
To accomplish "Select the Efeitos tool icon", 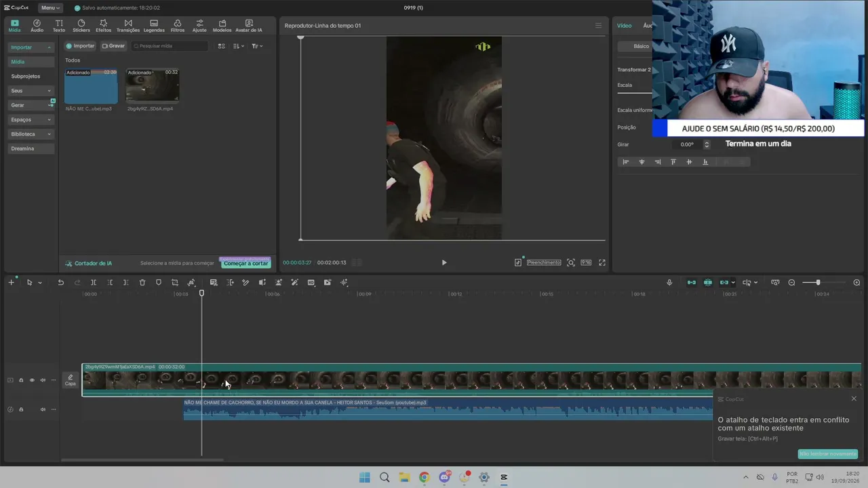I will click(x=103, y=26).
